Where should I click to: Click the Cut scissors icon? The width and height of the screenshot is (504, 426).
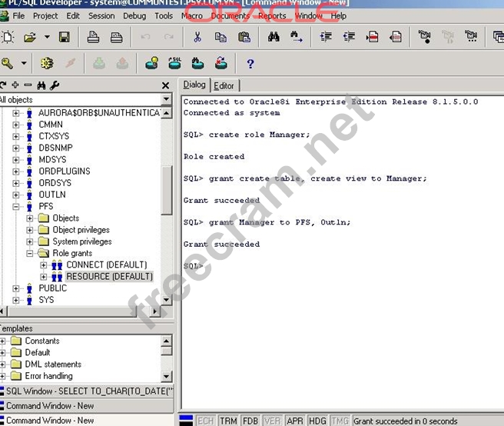click(x=197, y=37)
